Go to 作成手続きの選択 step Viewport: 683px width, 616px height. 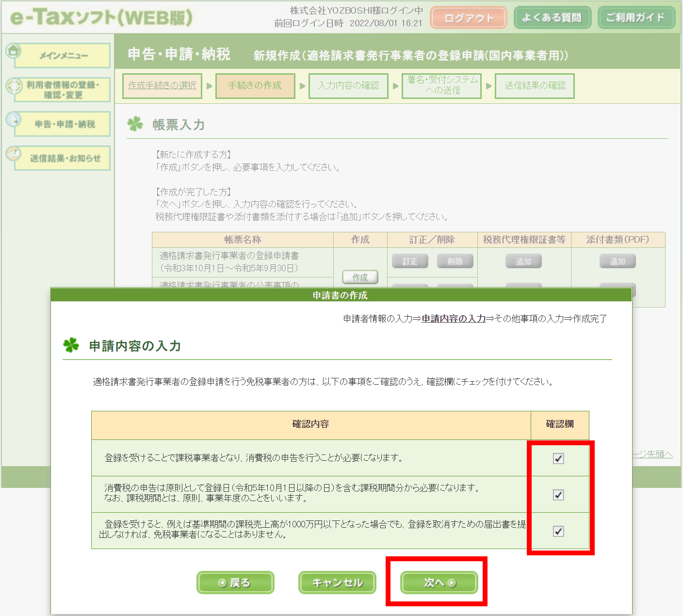point(162,86)
